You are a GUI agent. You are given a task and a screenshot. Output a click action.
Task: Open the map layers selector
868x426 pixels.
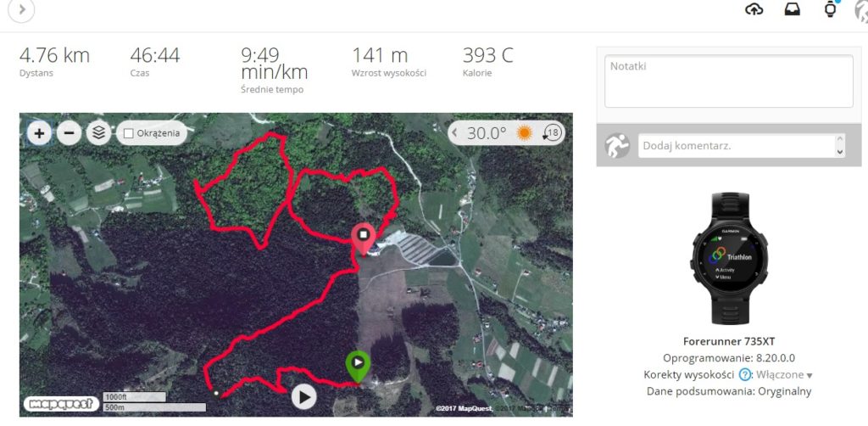point(99,133)
